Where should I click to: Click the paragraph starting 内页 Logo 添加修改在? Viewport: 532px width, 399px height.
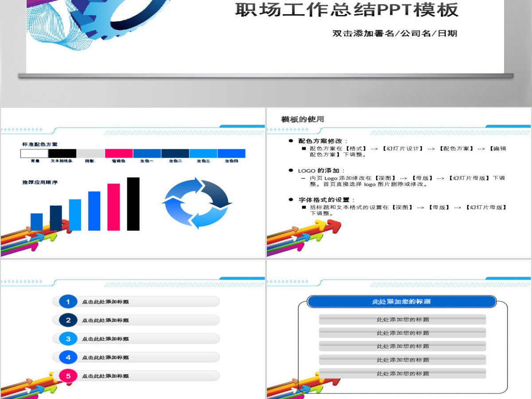(x=407, y=181)
